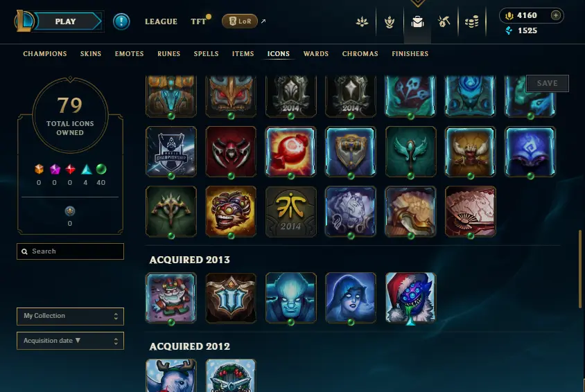The height and width of the screenshot is (392, 585).
Task: Click the Save button
Action: (x=548, y=83)
